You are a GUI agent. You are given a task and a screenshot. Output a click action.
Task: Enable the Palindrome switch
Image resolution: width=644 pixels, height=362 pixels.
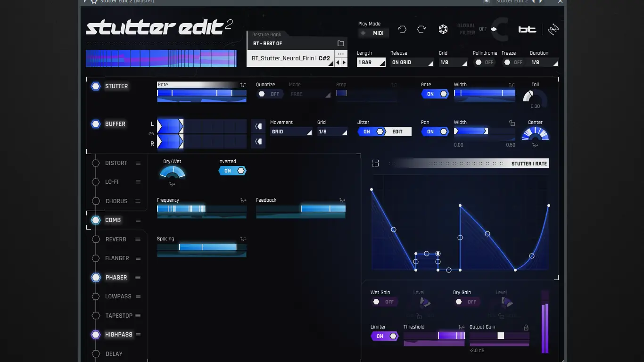click(485, 62)
